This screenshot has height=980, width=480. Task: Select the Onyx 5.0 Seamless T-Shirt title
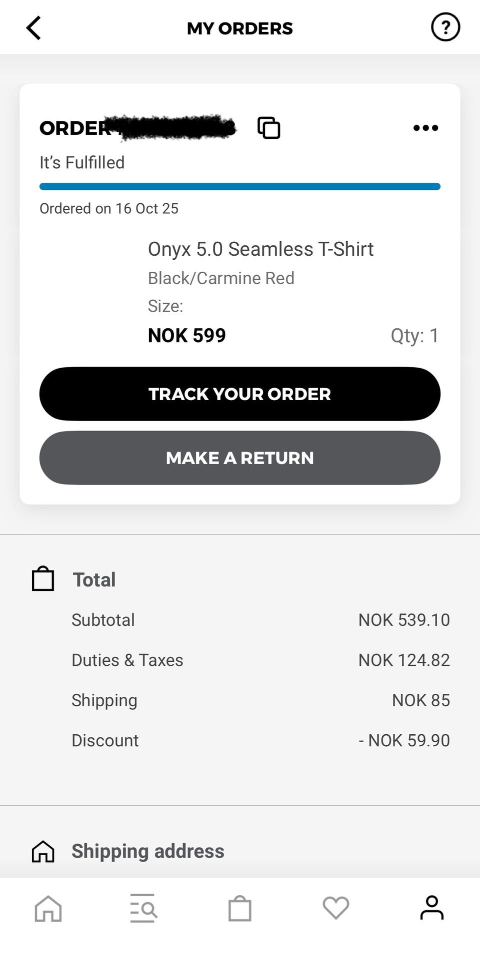tap(260, 249)
